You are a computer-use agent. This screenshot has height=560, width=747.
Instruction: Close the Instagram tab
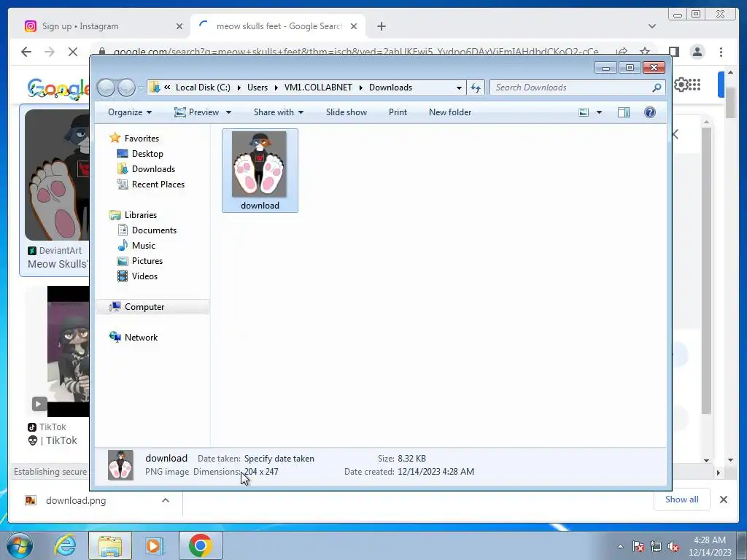pyautogui.click(x=179, y=26)
